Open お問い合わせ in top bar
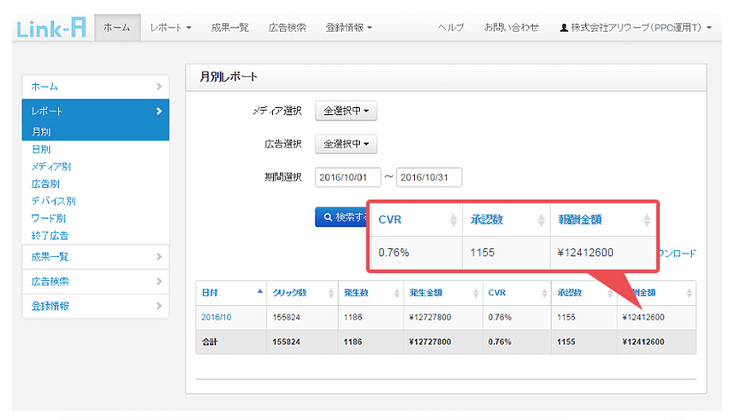Image resolution: width=734 pixels, height=420 pixels. pos(511,28)
